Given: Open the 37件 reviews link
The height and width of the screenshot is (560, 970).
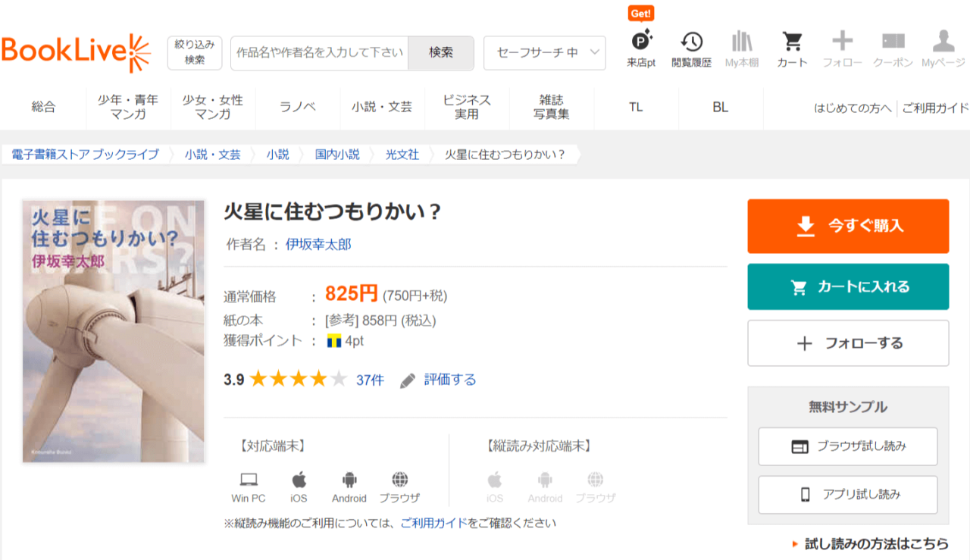Looking at the screenshot, I should 370,380.
